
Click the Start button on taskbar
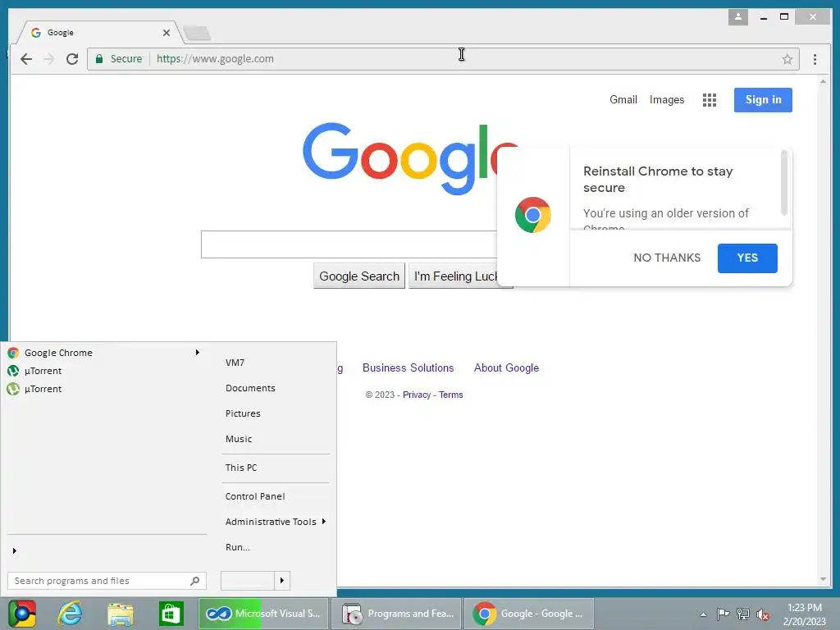(22, 614)
